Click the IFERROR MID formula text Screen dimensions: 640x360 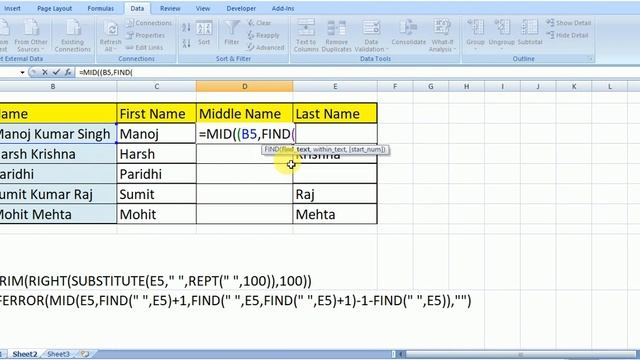click(x=236, y=301)
